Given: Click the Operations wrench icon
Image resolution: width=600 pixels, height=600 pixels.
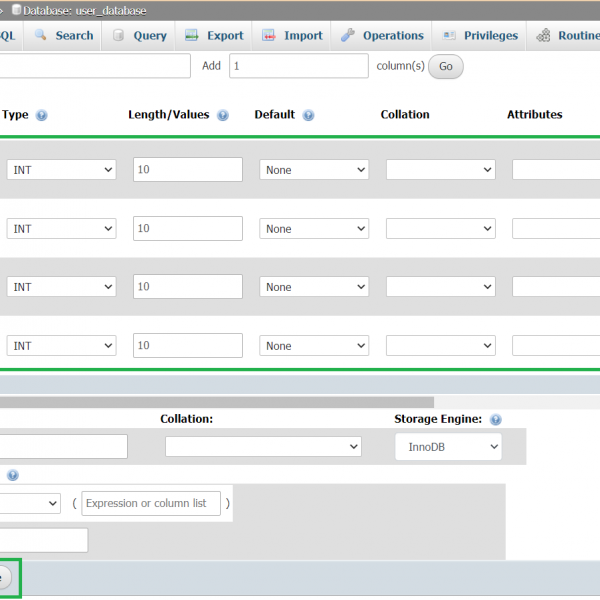Looking at the screenshot, I should pyautogui.click(x=348, y=35).
